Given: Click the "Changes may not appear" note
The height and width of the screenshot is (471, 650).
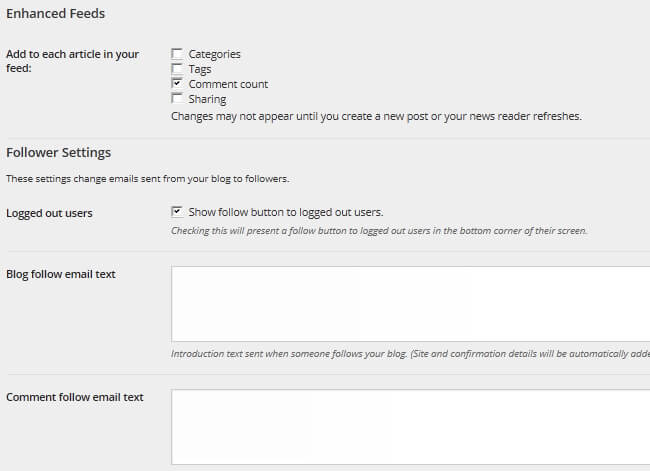Looking at the screenshot, I should 376,116.
